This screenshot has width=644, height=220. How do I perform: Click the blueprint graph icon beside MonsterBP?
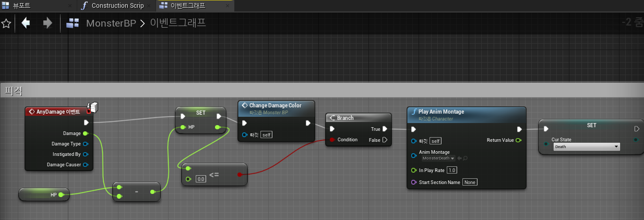click(x=73, y=23)
